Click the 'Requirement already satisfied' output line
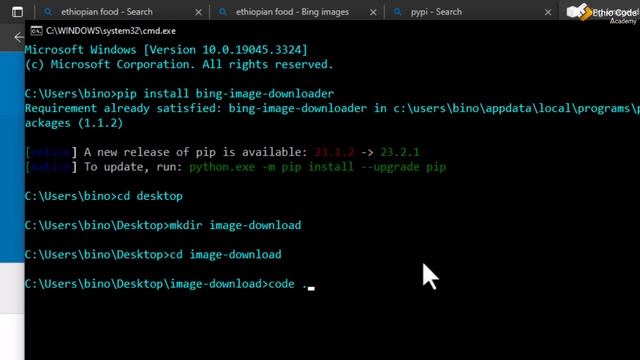 [332, 108]
